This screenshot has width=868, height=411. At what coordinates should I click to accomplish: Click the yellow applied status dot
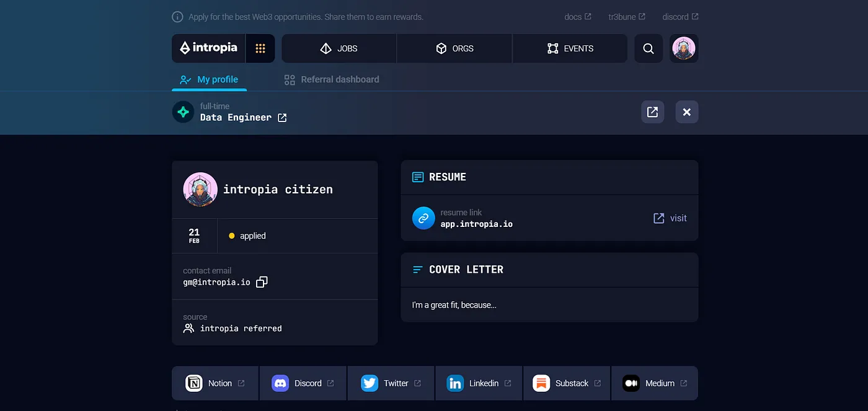click(232, 236)
